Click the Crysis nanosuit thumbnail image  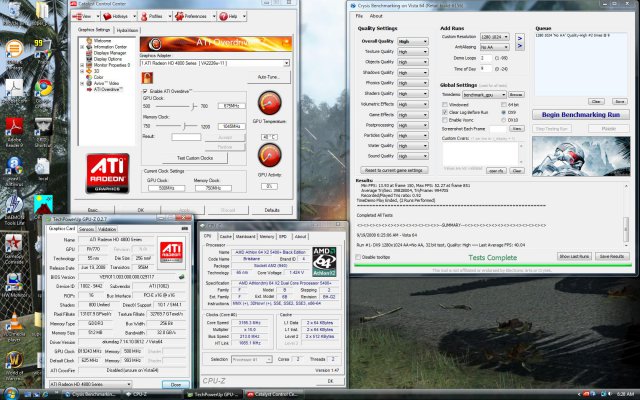581,156
